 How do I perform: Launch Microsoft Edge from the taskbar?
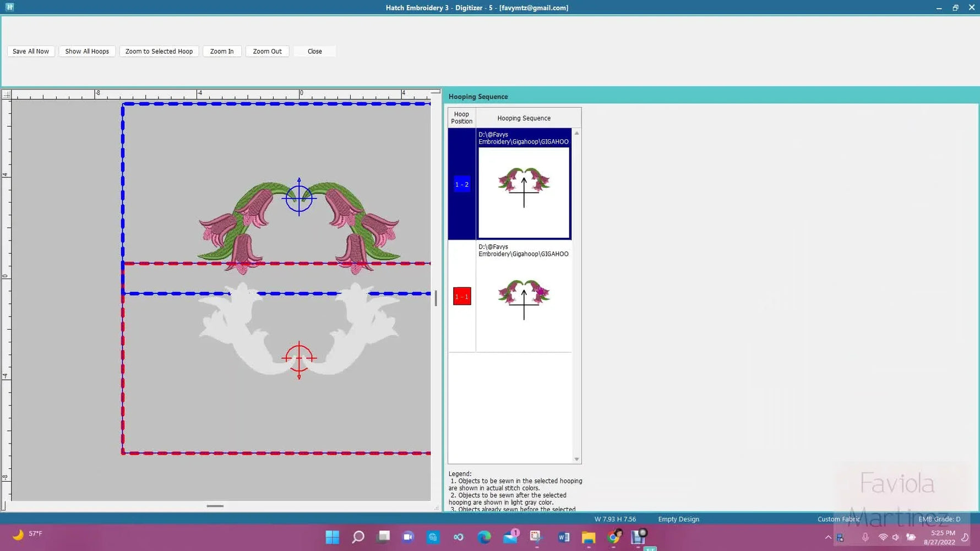tap(484, 537)
